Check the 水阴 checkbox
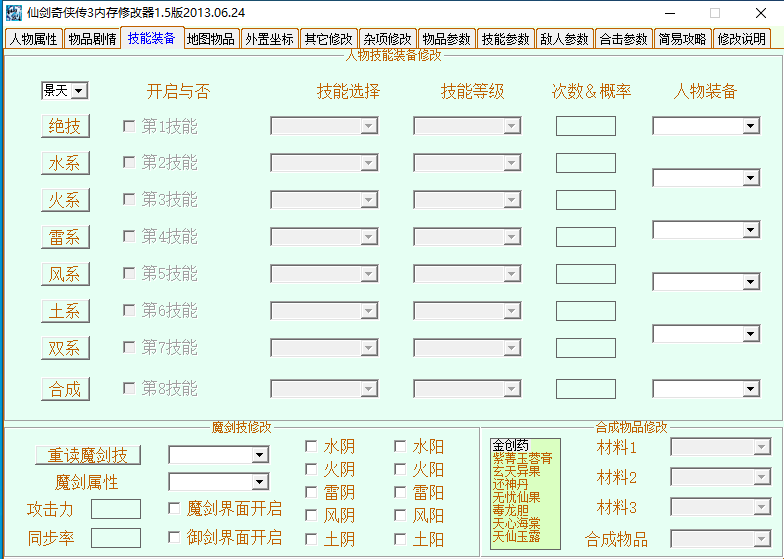This screenshot has width=784, height=559. (311, 446)
